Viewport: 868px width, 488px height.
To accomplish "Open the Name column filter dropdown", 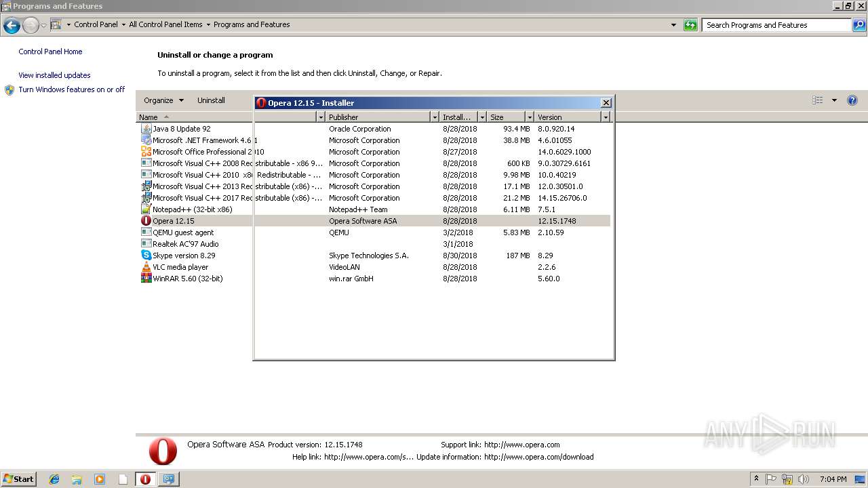I will [321, 117].
